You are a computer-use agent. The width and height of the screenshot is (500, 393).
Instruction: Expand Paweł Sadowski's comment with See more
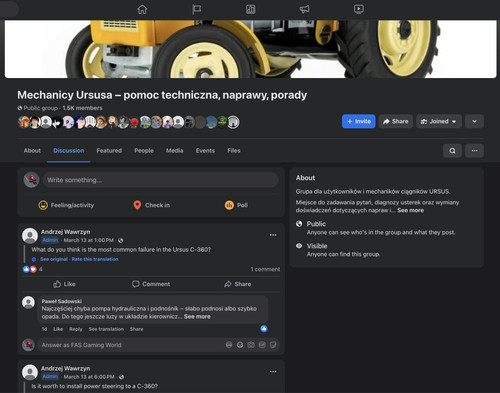click(197, 317)
